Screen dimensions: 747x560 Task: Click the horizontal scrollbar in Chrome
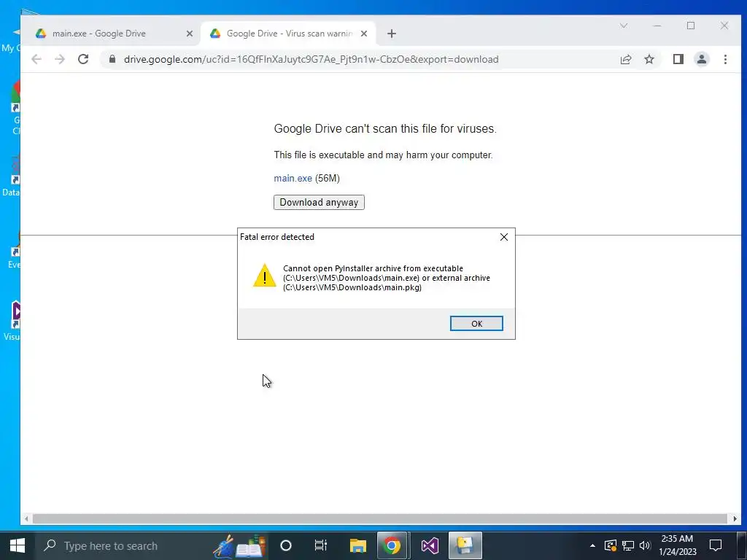pos(379,518)
